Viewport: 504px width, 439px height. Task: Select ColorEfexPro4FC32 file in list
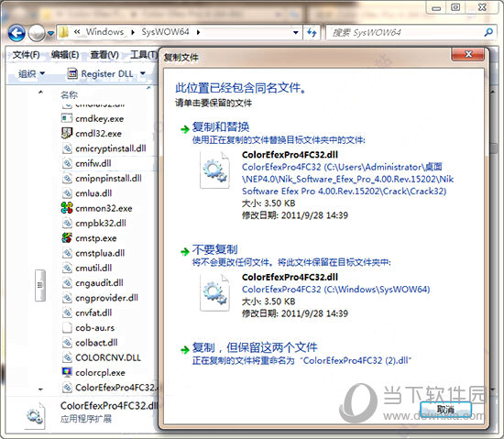pos(109,388)
